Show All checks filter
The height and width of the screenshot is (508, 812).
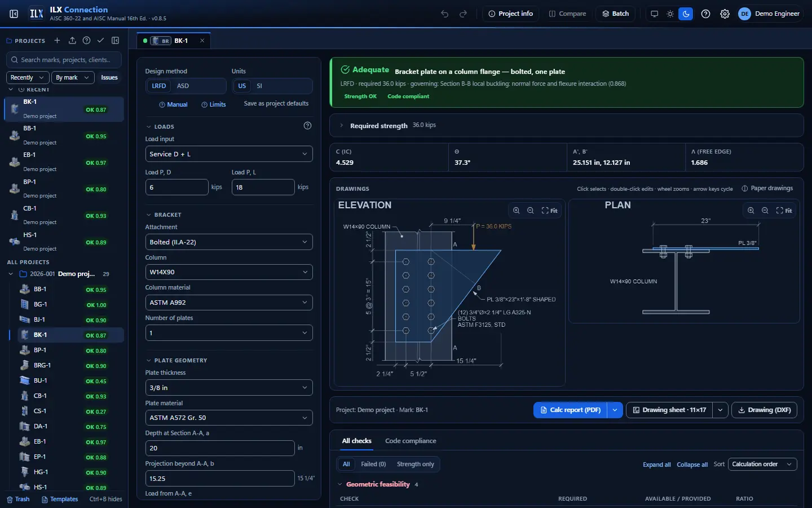tap(346, 464)
